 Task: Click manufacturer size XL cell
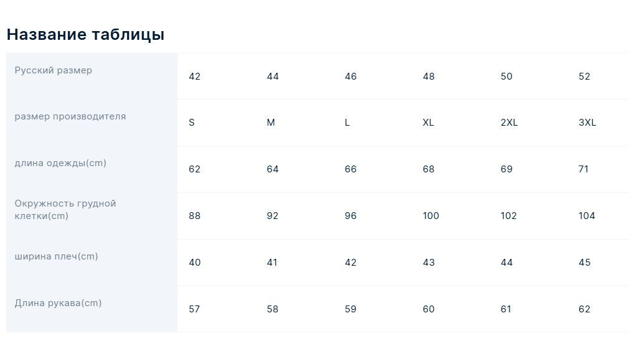[x=428, y=123]
